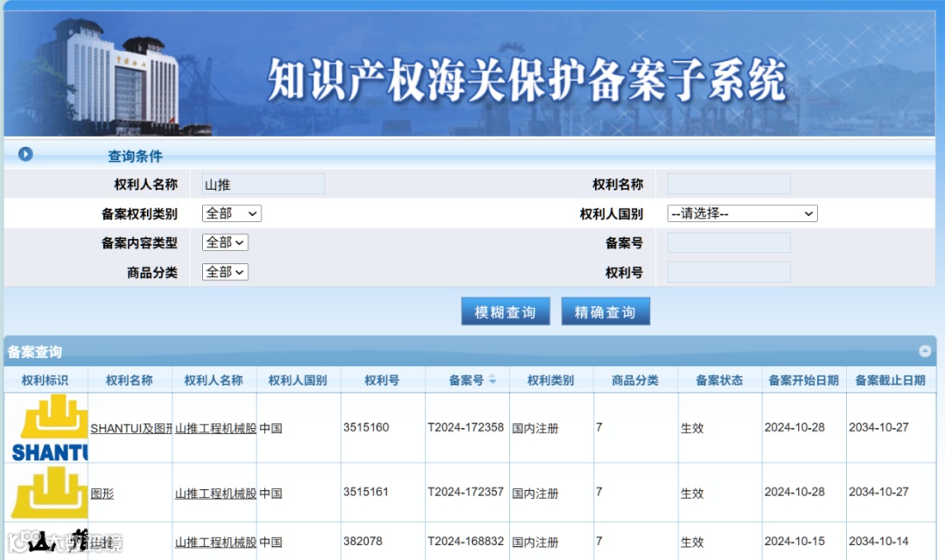Screen dimensions: 945x560
Task: Focus the 权利号 input field
Action: point(729,272)
